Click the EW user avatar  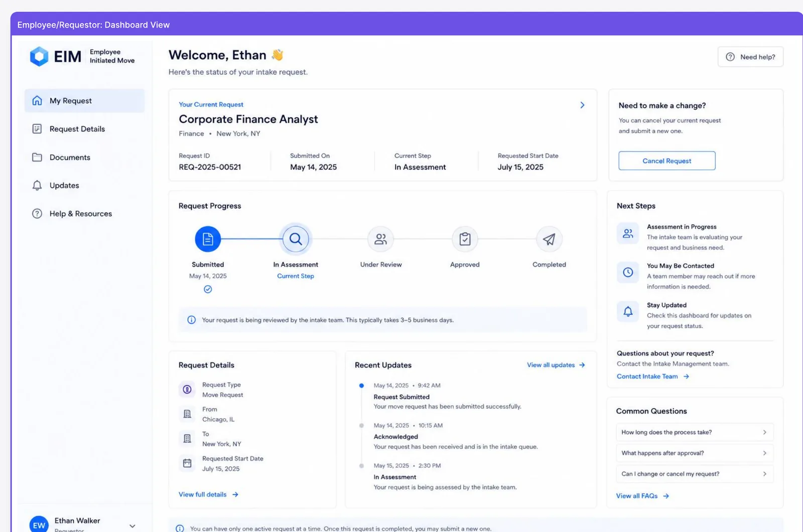pos(39,524)
